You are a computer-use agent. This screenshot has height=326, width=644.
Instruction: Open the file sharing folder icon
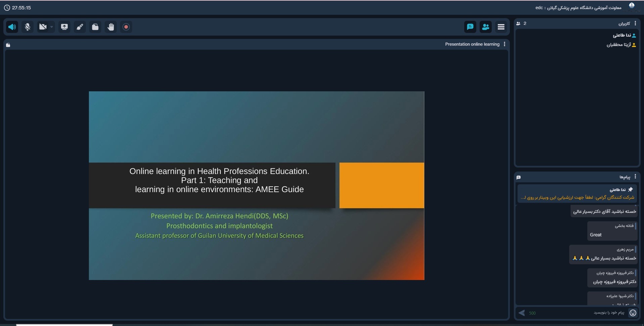point(95,27)
